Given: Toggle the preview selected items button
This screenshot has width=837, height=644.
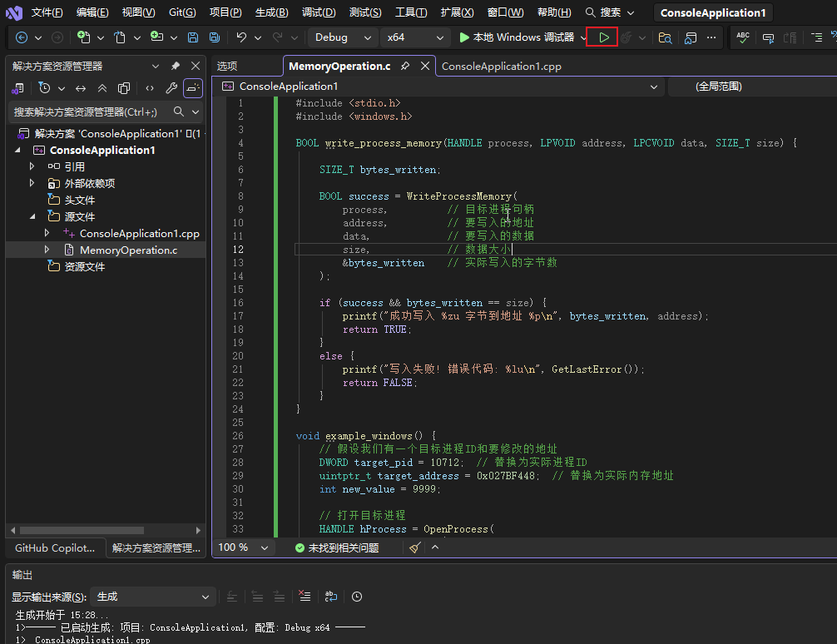Looking at the screenshot, I should point(193,88).
